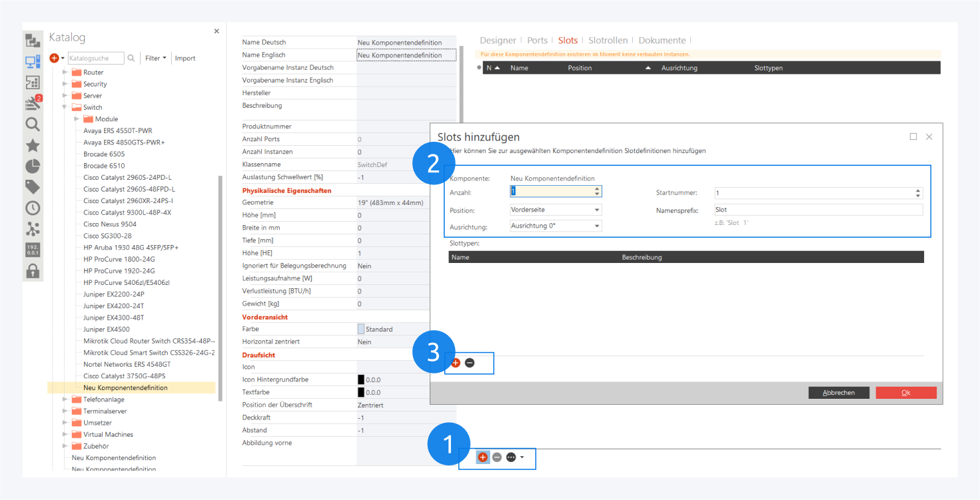
Task: Switch to the Ports tab
Action: 537,41
